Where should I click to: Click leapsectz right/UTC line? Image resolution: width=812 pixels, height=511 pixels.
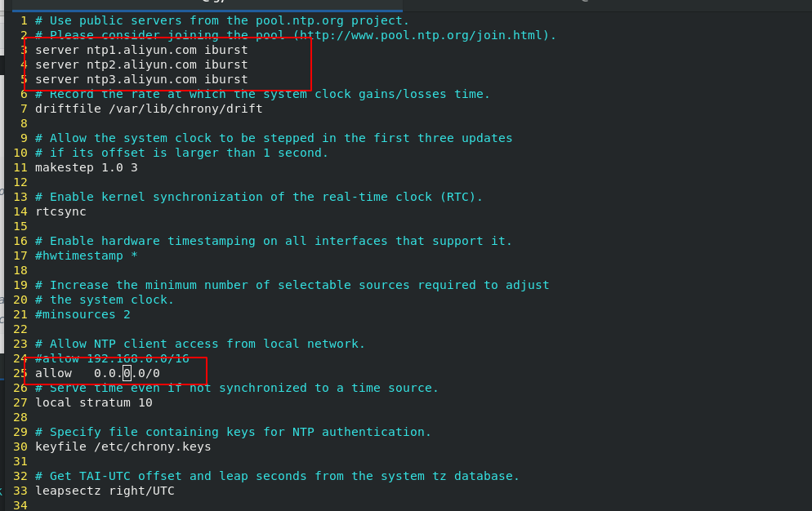tap(105, 491)
